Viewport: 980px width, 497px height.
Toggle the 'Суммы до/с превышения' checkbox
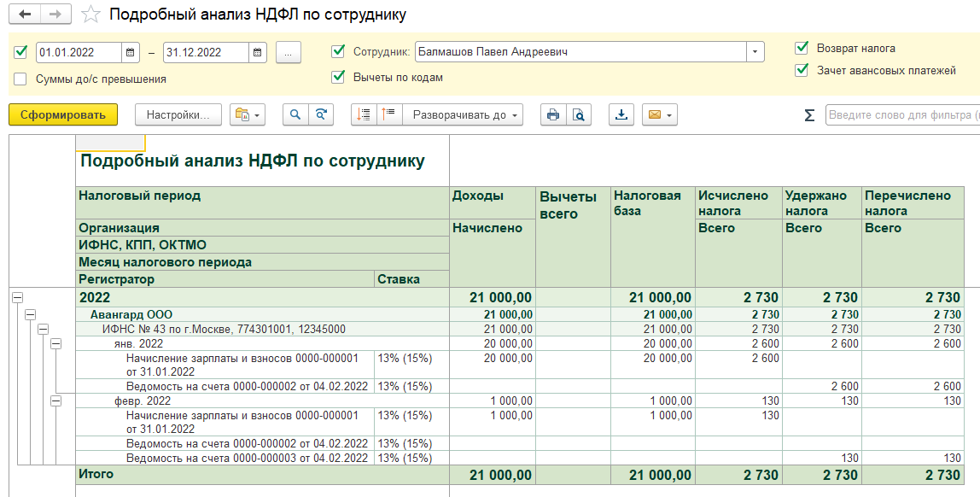pyautogui.click(x=20, y=79)
